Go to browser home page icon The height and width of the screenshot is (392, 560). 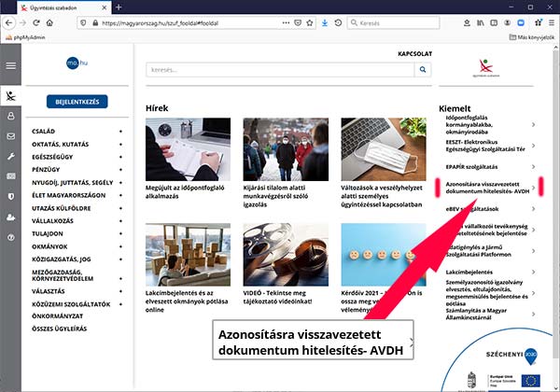point(63,21)
